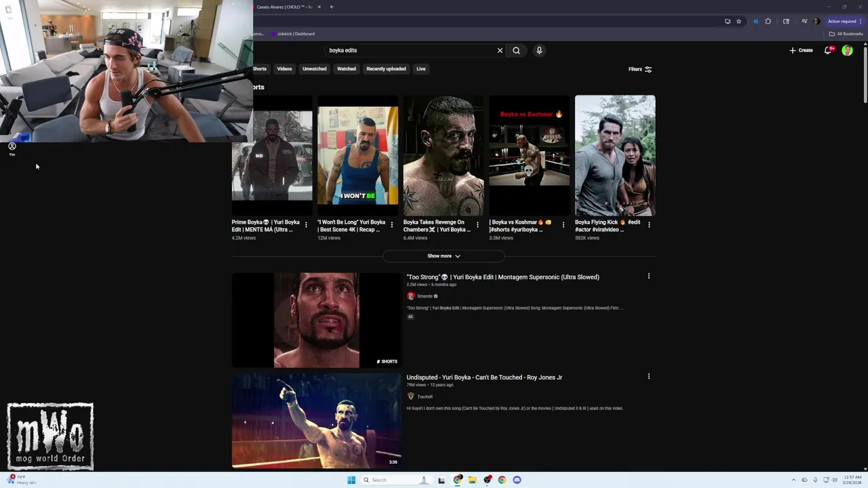The height and width of the screenshot is (488, 868).
Task: Open more options for I Won't Be Long short
Action: pos(391,225)
